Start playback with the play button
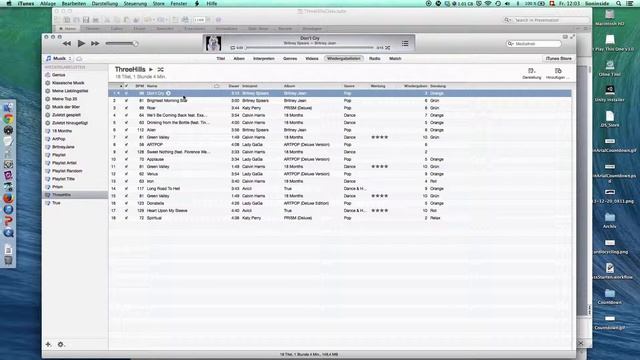The height and width of the screenshot is (360, 640). coord(81,43)
